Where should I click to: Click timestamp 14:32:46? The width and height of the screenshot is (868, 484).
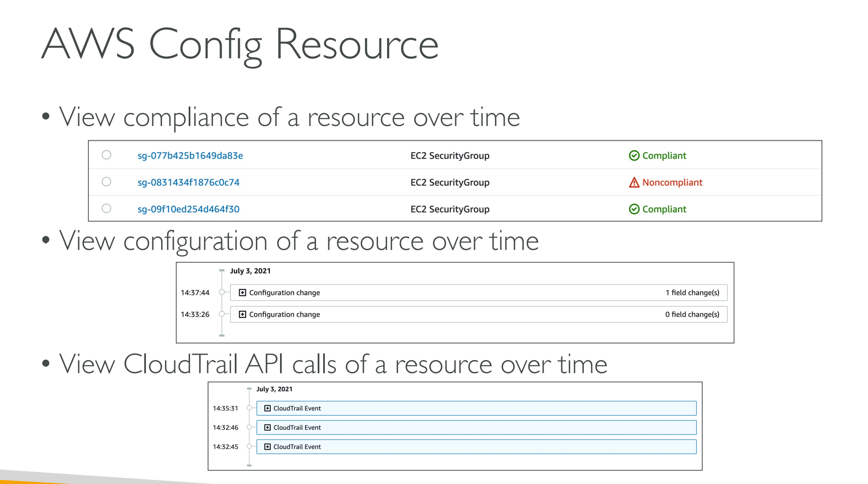pos(225,427)
